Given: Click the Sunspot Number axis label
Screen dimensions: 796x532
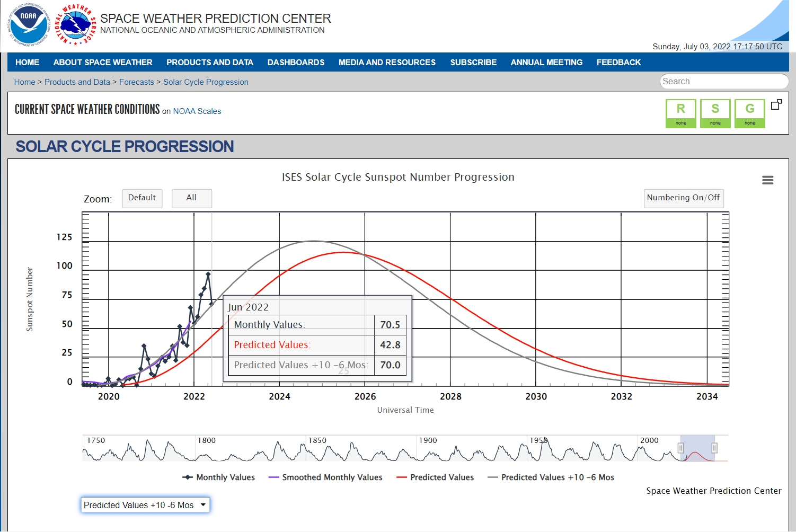Looking at the screenshot, I should coord(30,299).
